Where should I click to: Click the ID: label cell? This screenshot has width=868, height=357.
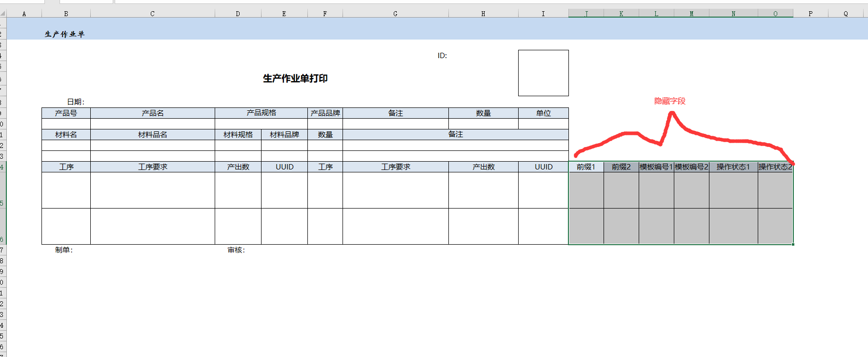442,56
